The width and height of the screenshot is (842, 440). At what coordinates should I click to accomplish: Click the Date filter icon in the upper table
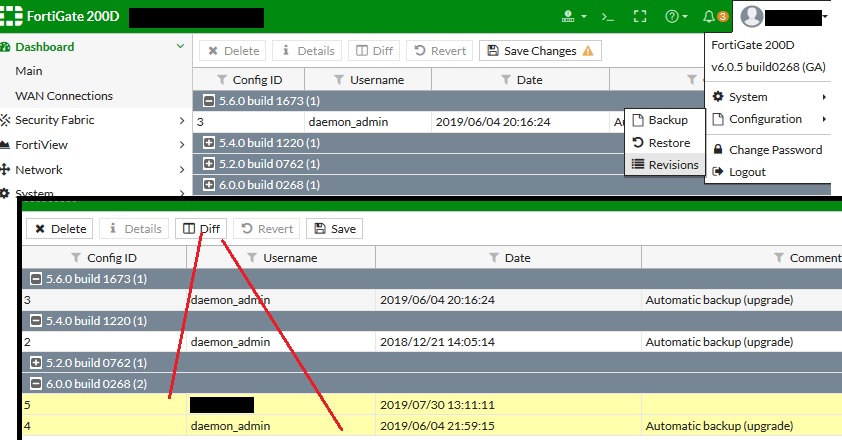(x=506, y=80)
